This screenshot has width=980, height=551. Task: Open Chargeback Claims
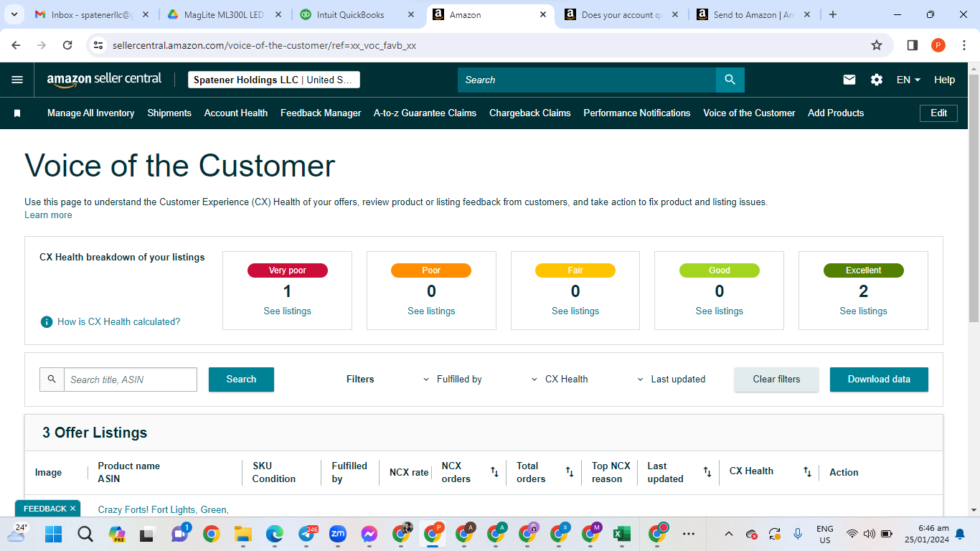[x=530, y=113]
